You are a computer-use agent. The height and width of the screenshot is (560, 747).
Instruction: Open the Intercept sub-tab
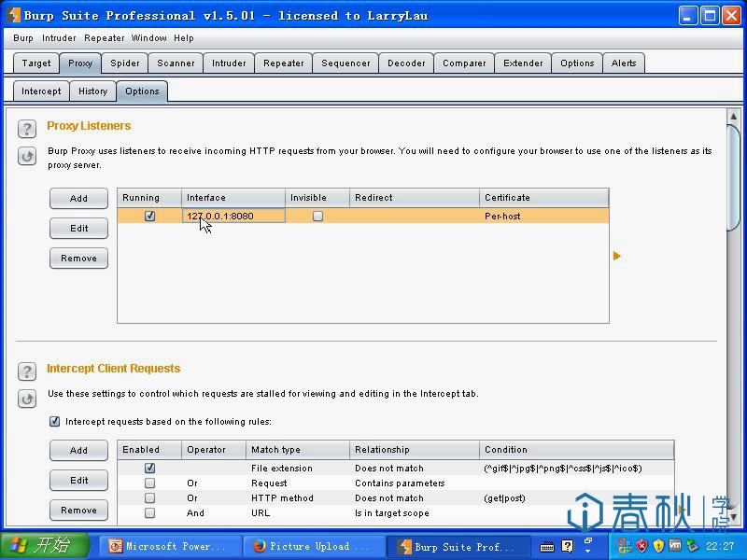click(x=41, y=91)
